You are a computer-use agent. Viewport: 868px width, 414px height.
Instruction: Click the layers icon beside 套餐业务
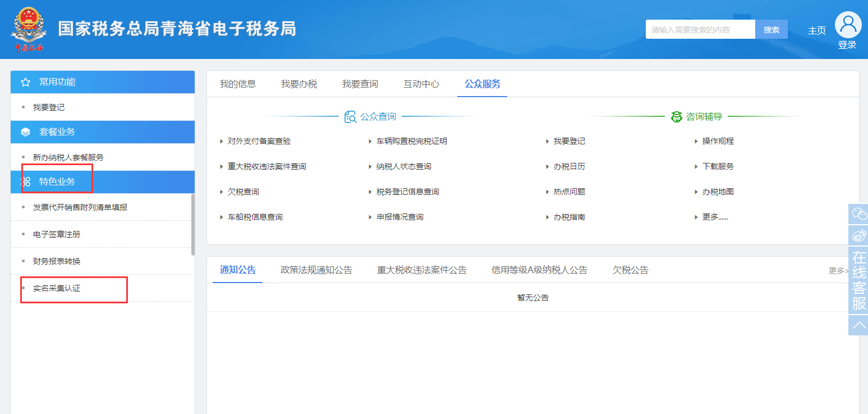click(x=25, y=132)
